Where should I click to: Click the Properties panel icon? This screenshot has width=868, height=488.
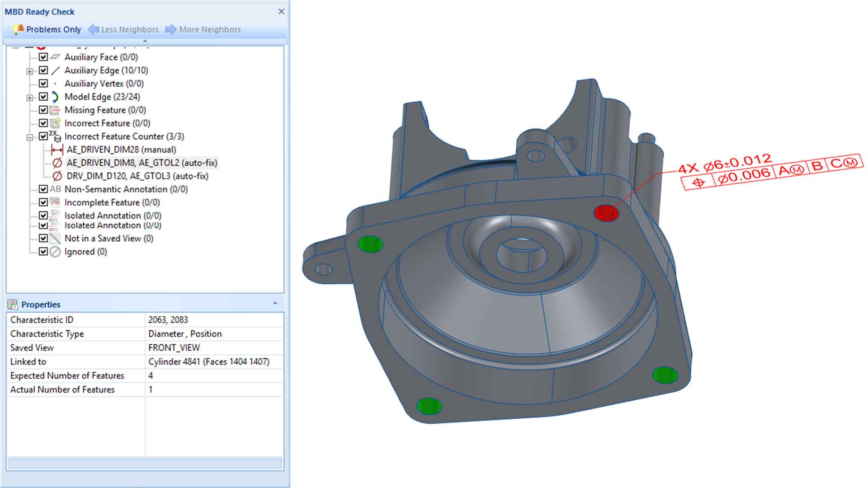13,305
